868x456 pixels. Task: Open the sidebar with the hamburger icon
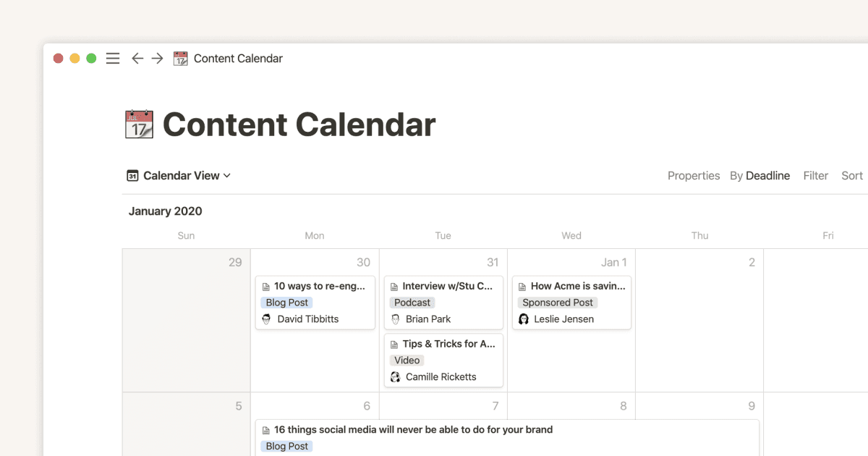(112, 58)
